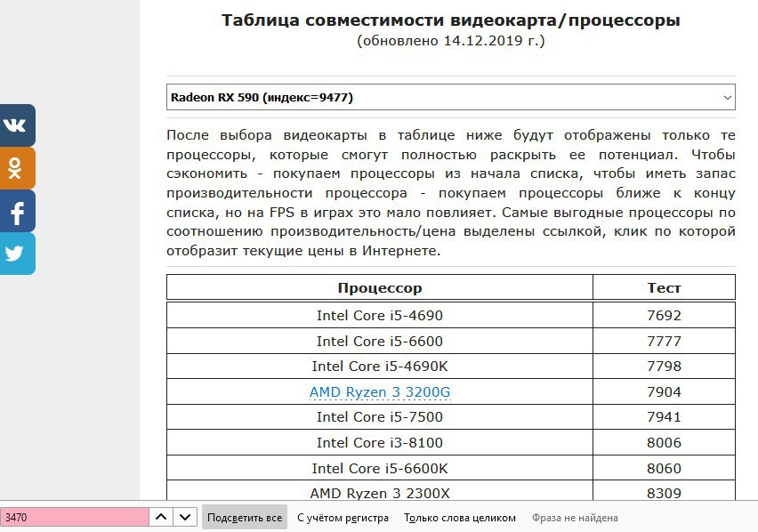Share page on Twitter
Screen dimensions: 758x532
(x=18, y=254)
